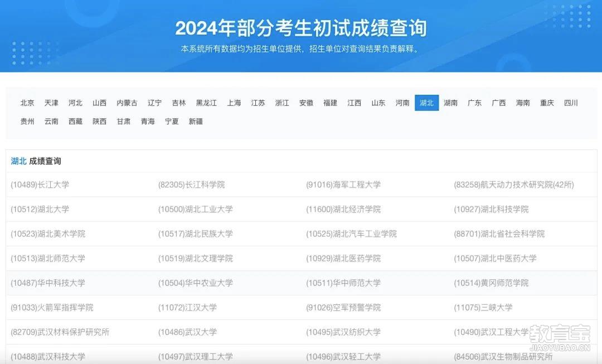The image size is (602, 364).
Task: Open the (10507)湖北中医药大学 link
Action: (496, 259)
